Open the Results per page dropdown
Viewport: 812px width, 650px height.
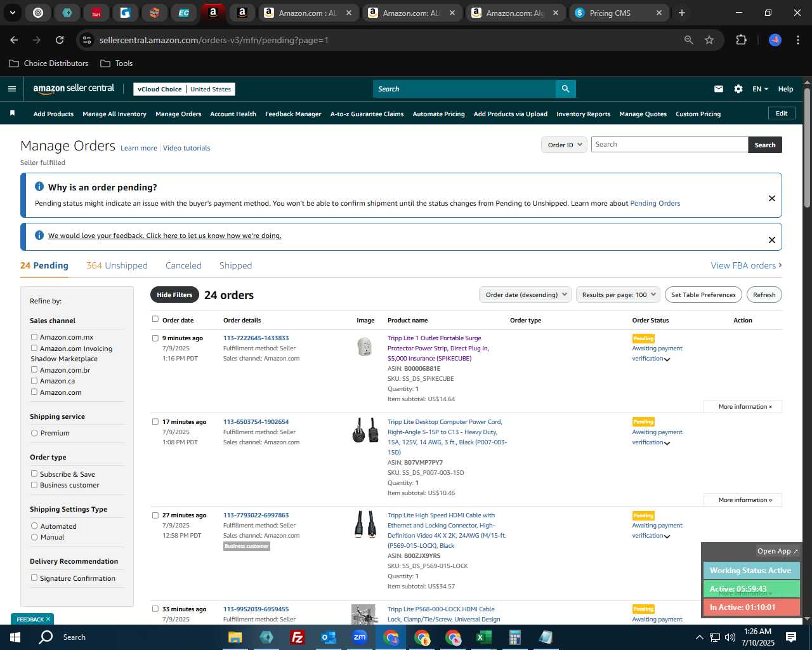pos(618,295)
